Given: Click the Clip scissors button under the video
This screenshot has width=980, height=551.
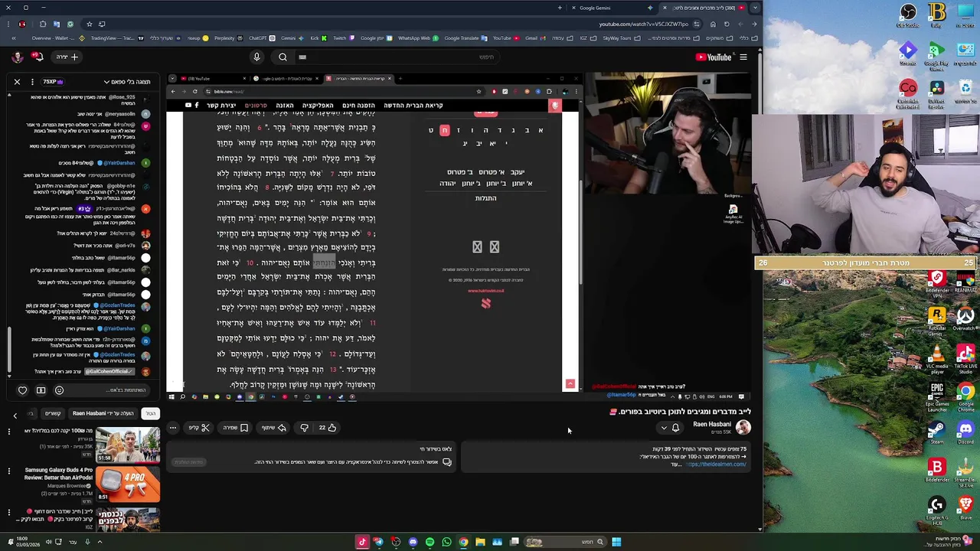Looking at the screenshot, I should click(200, 428).
